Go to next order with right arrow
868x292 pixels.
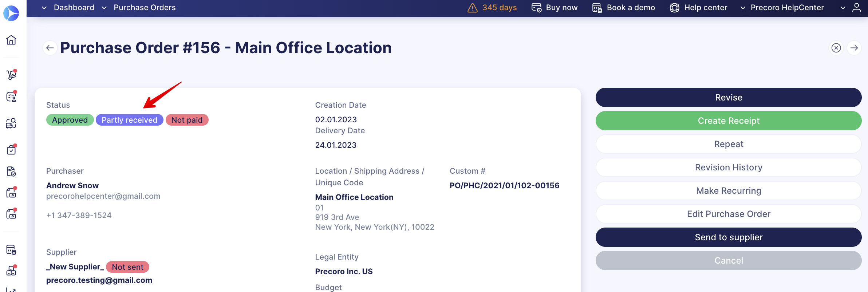[x=854, y=48]
